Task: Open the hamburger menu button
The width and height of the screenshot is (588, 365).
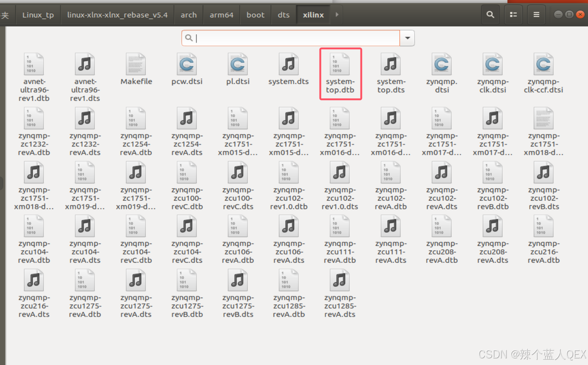Action: 536,15
